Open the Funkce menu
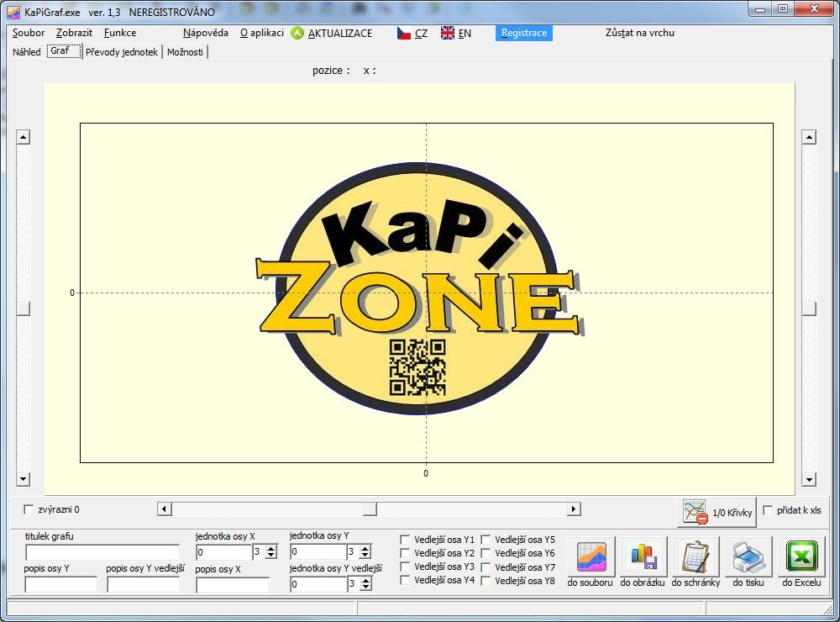840x622 pixels. pos(120,33)
